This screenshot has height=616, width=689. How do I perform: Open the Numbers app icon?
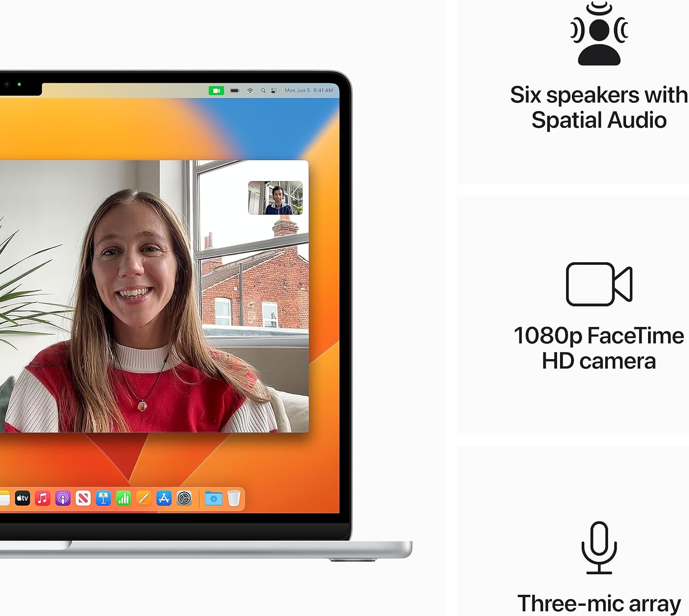point(124,498)
